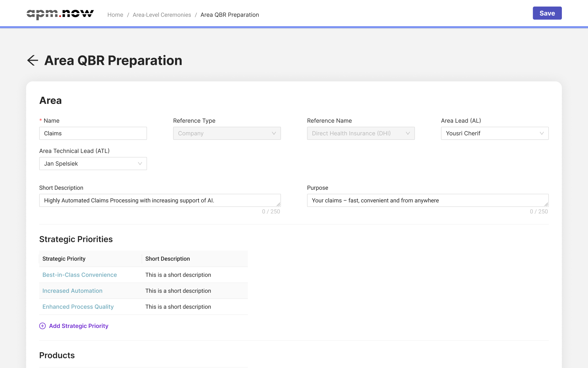Open Best-in-Class Convenience priority link
Screen dimensions: 588x368
[x=79, y=275]
